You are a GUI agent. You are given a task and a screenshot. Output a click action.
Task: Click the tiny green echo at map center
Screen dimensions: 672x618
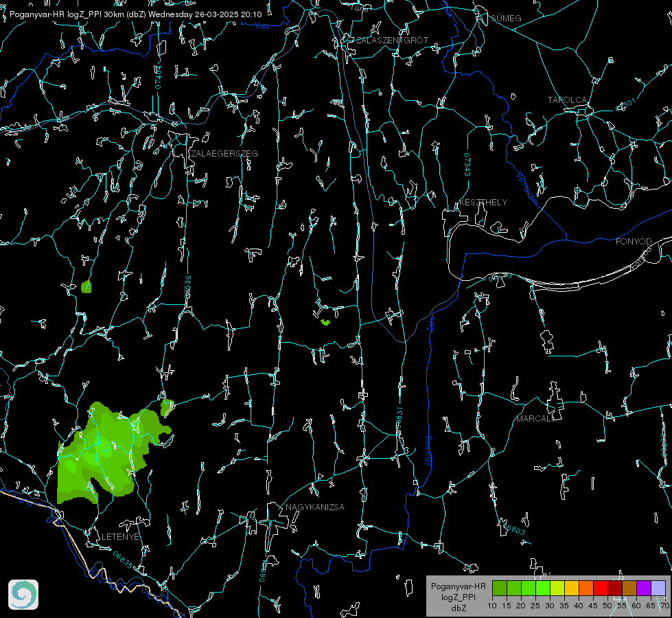326,322
